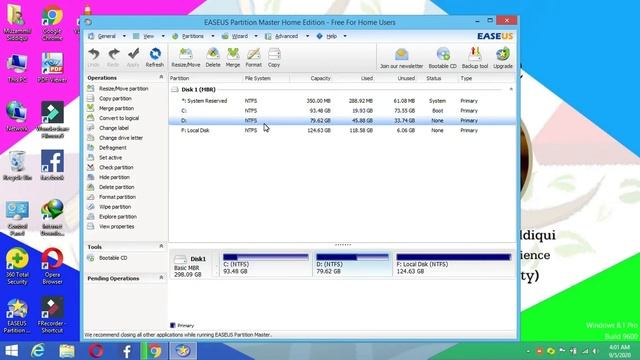Image resolution: width=640 pixels, height=360 pixels.
Task: Collapse the Disk 1 (MBR) group
Action: [511, 89]
